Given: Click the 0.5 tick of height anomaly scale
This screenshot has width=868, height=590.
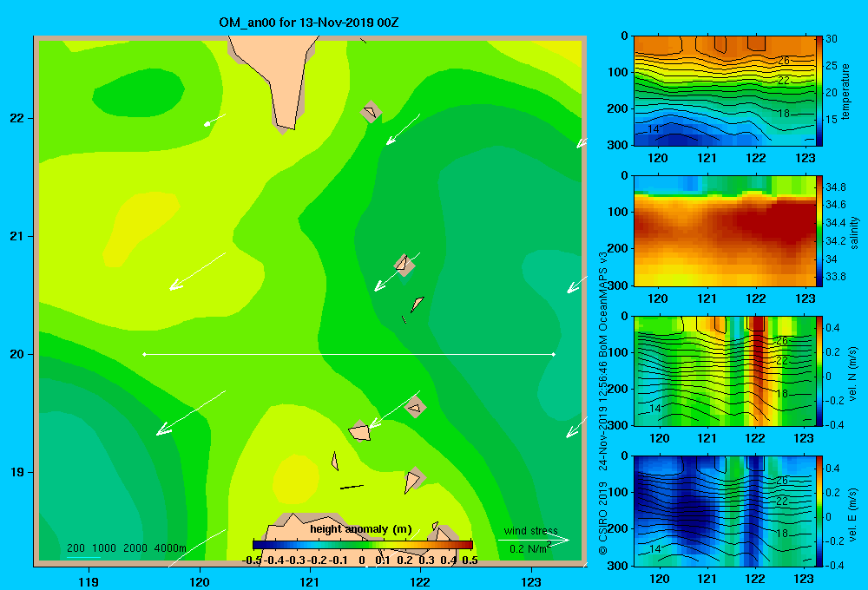Looking at the screenshot, I should 470,560.
